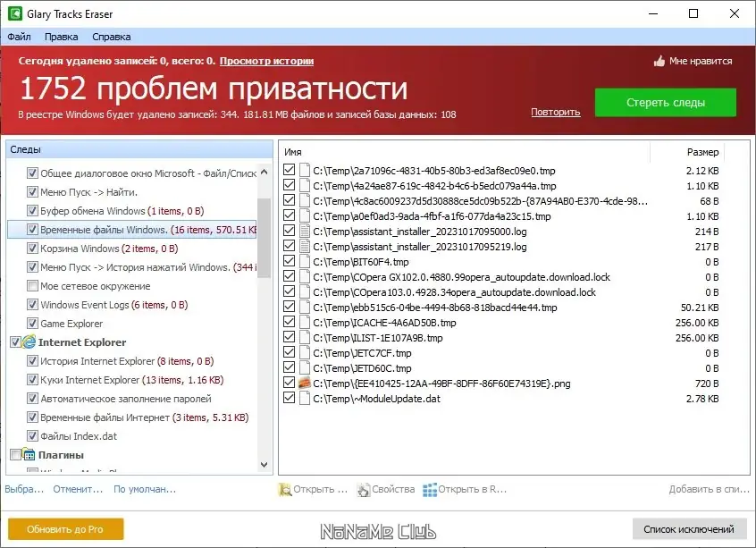Image resolution: width=756 pixels, height=548 pixels.
Task: Uncheck Куки Internet Explorer checkbox
Action: (x=32, y=380)
